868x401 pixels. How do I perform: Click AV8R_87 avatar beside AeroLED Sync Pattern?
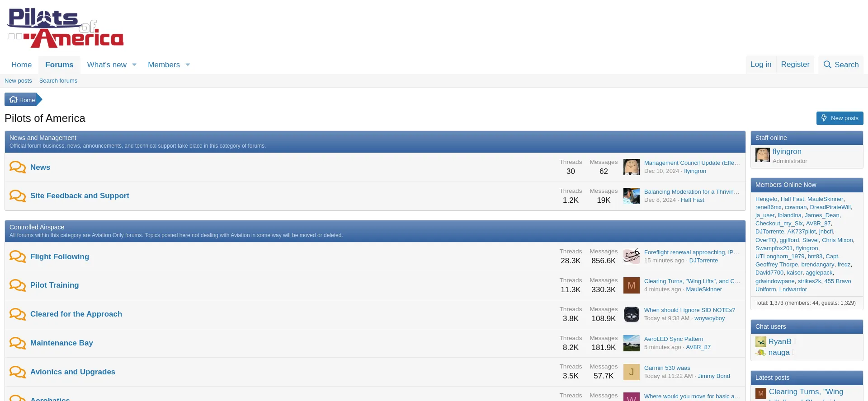click(632, 343)
